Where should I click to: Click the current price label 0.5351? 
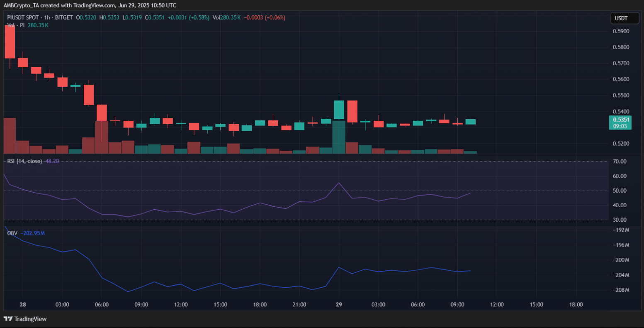620,120
